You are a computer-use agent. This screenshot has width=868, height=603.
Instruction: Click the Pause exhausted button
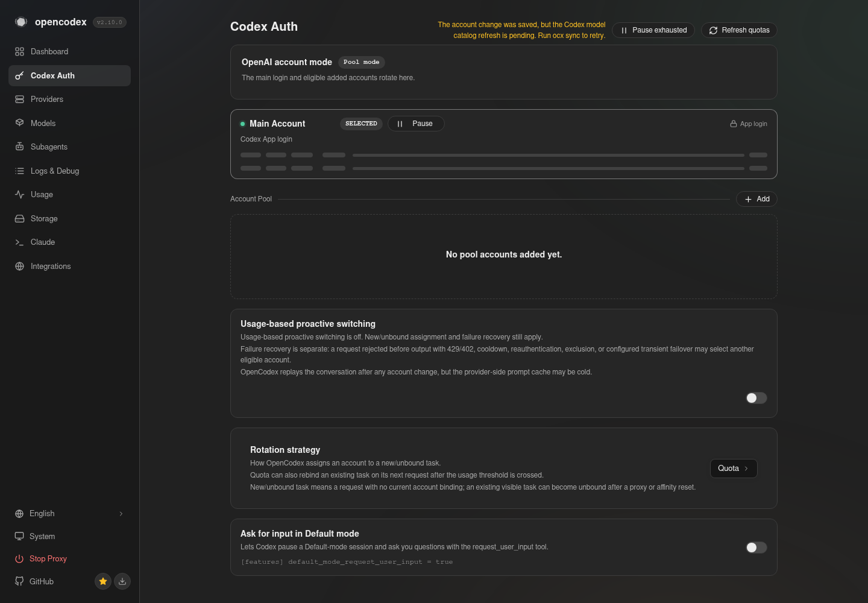click(x=653, y=30)
